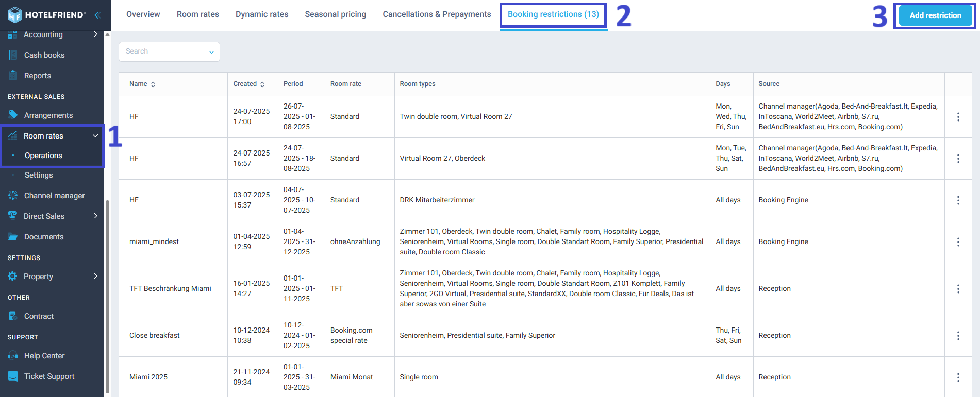Switch to the Dynamic rates tab
Image resolution: width=980 pixels, height=397 pixels.
coord(262,14)
